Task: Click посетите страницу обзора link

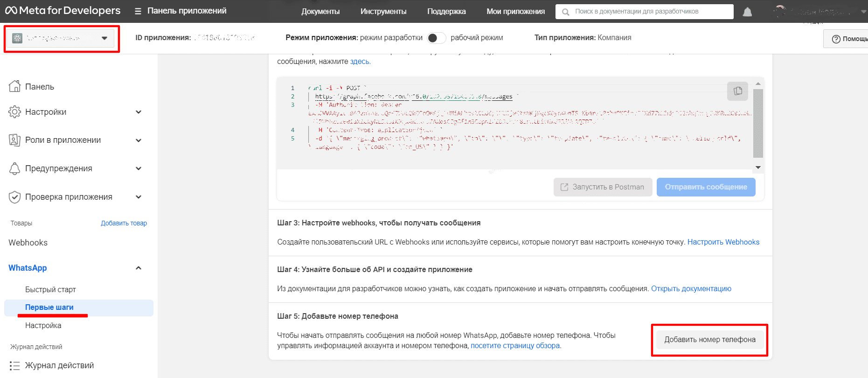Action: (x=515, y=346)
